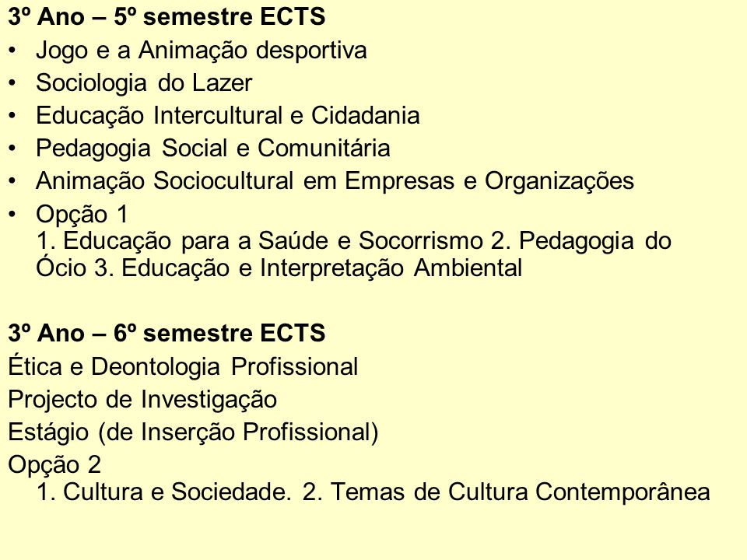
Task: Click 'Pedagogia Social e Comunitária' entry
Action: [213, 148]
